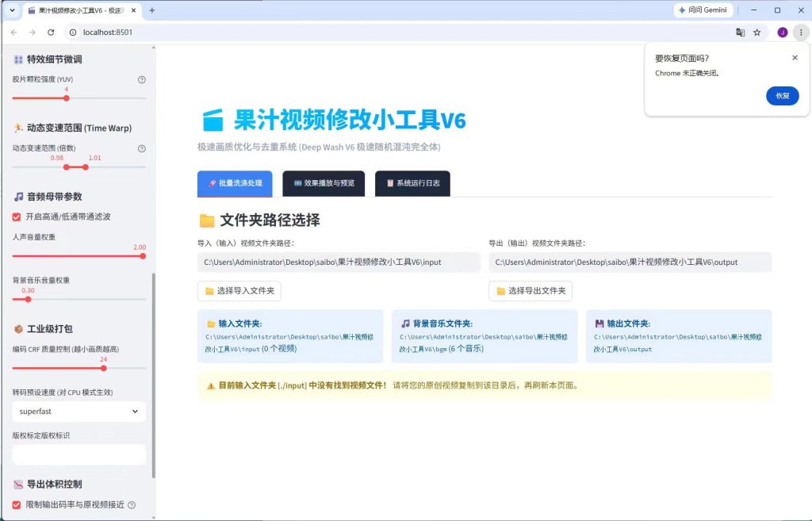The width and height of the screenshot is (812, 521).
Task: Click the 0.98 time warp slider handle
Action: coord(67,167)
